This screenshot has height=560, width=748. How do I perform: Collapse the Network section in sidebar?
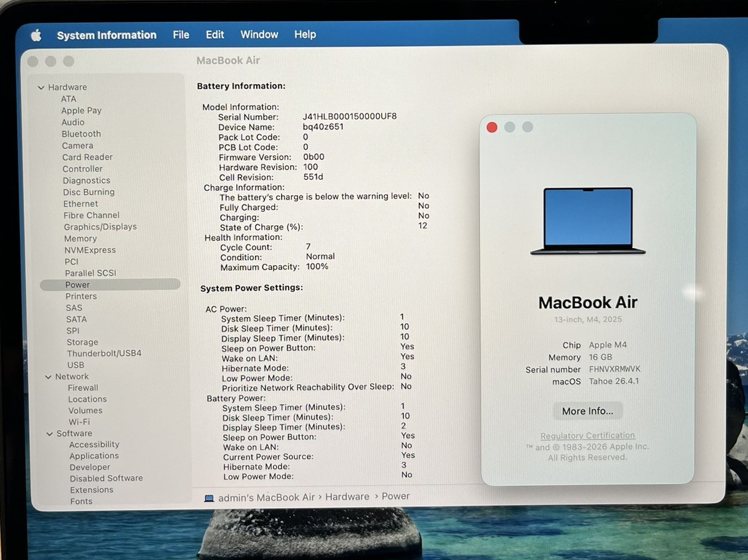coord(49,377)
